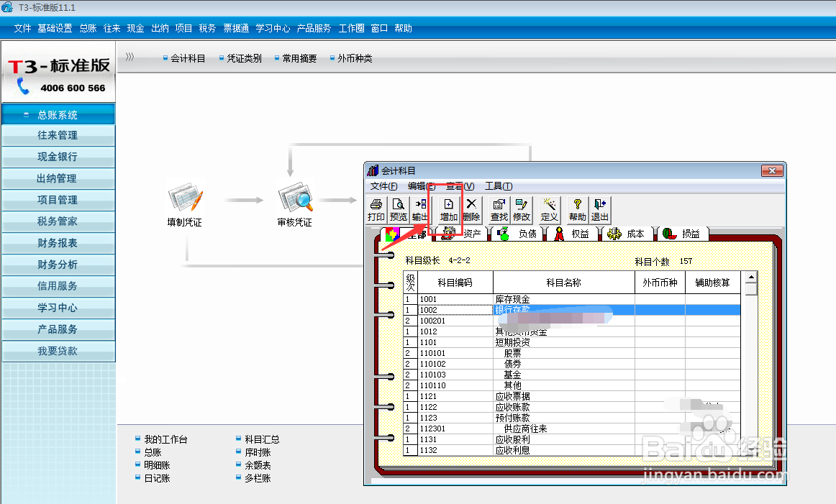Screen dimensions: 836x504
Task: Open the 工具(T) menu in 会计科目 window
Action: click(x=499, y=186)
